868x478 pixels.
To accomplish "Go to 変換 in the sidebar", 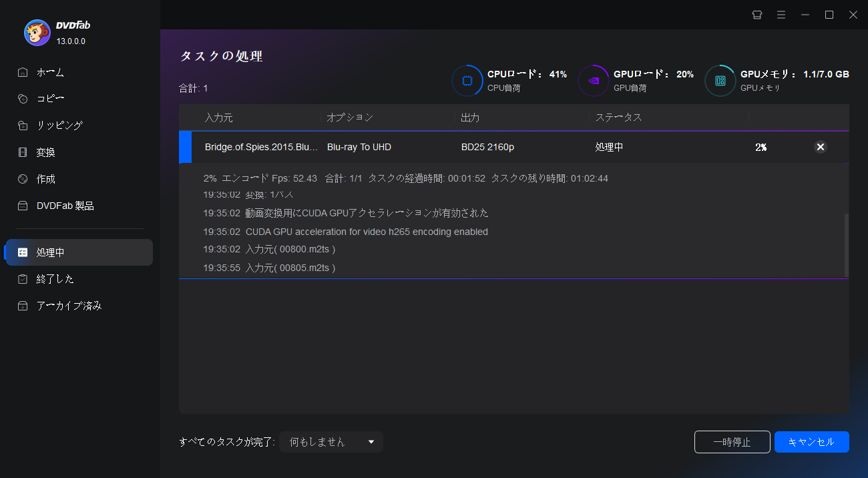I will (x=45, y=152).
